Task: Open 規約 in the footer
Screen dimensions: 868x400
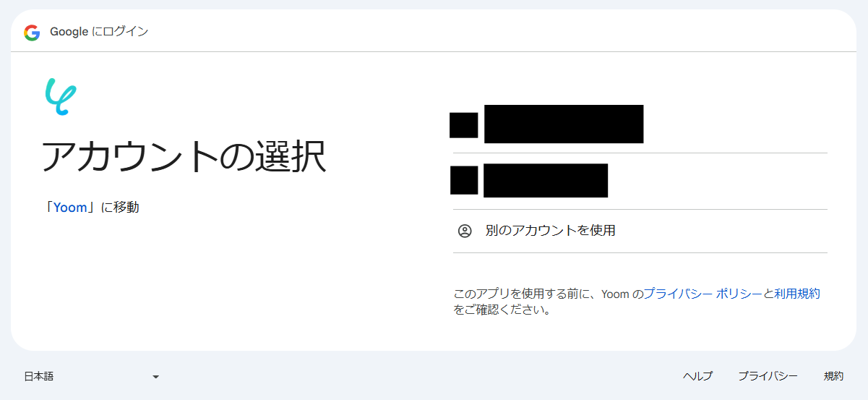Action: click(x=833, y=376)
